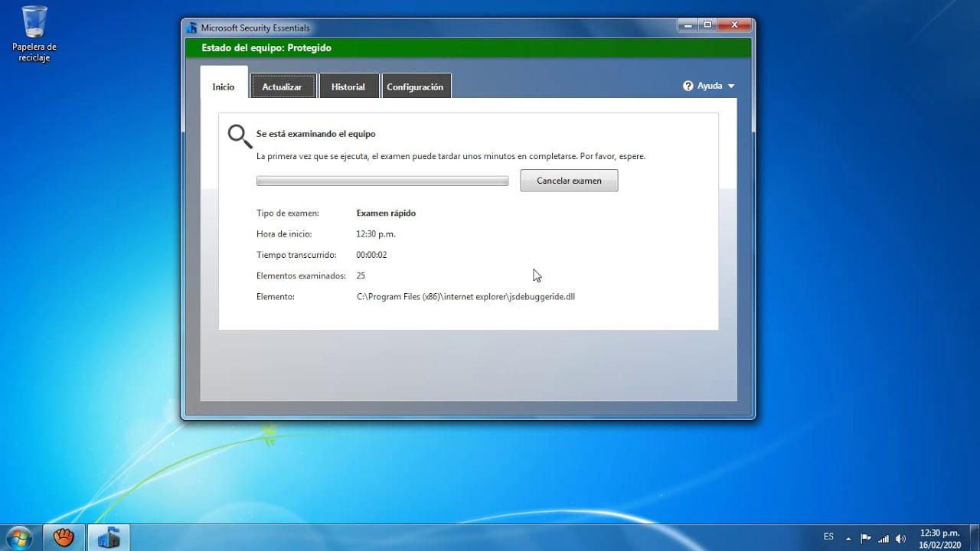Image resolution: width=980 pixels, height=551 pixels.
Task: Open the Configuración tab
Action: [415, 86]
